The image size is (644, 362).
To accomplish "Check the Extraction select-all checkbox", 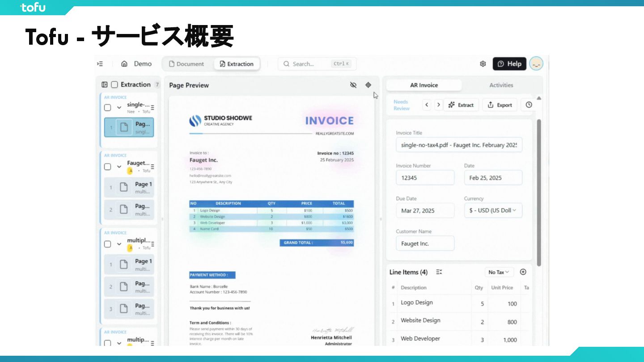I will click(x=114, y=84).
